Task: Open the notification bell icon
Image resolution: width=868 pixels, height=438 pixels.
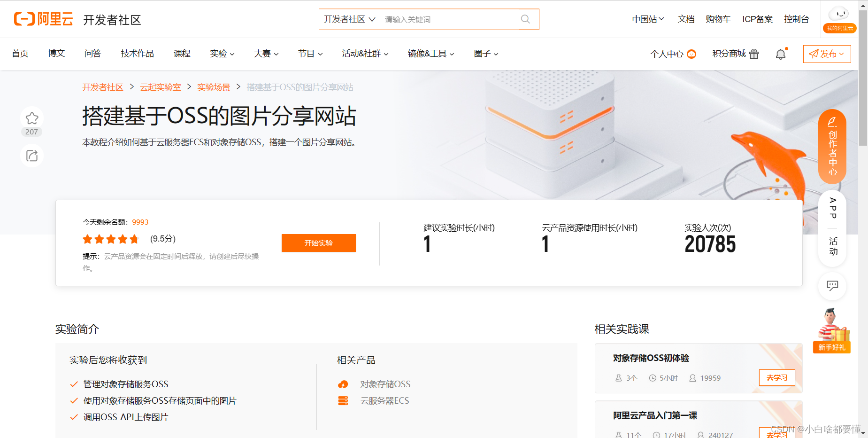Action: 781,54
